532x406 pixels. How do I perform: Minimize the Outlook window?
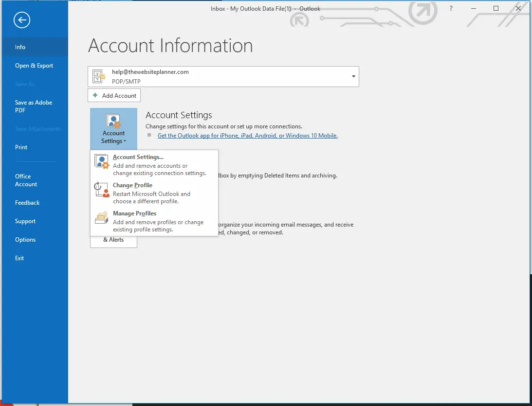coord(474,8)
